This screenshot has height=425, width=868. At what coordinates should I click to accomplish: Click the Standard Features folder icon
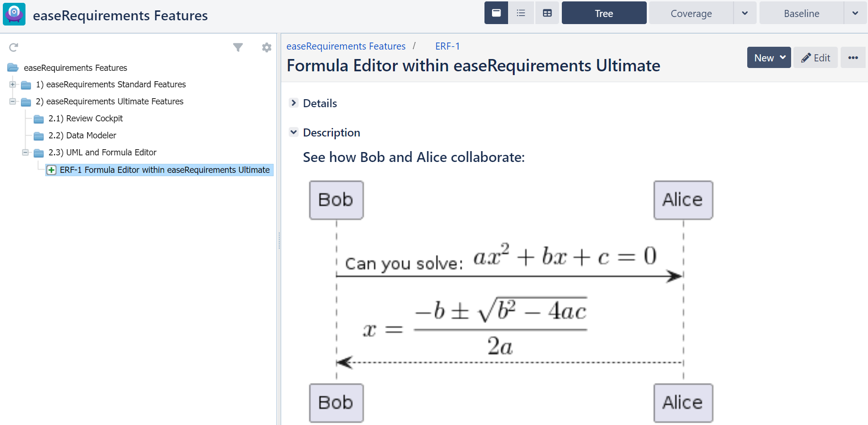(26, 85)
